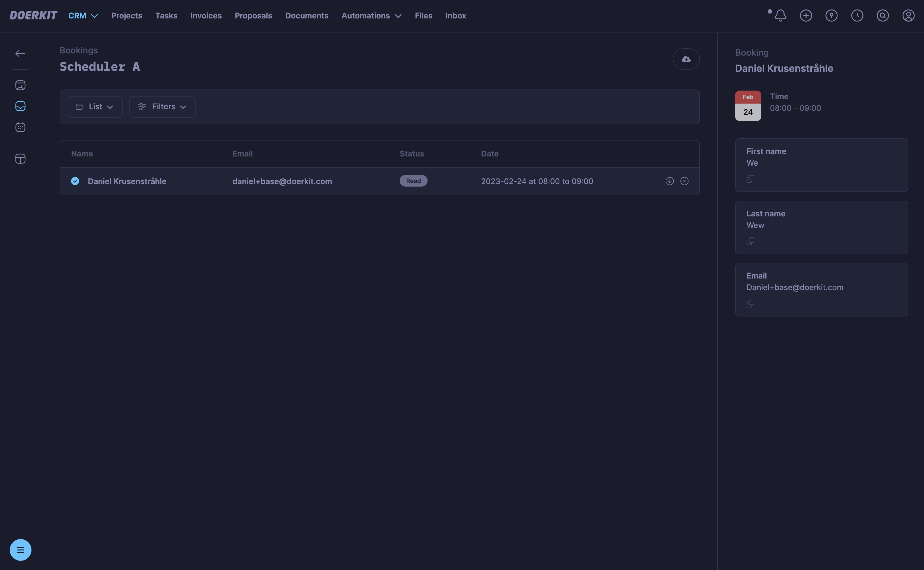
Task: Open the calendar icon in the sidebar
Action: coord(20,127)
